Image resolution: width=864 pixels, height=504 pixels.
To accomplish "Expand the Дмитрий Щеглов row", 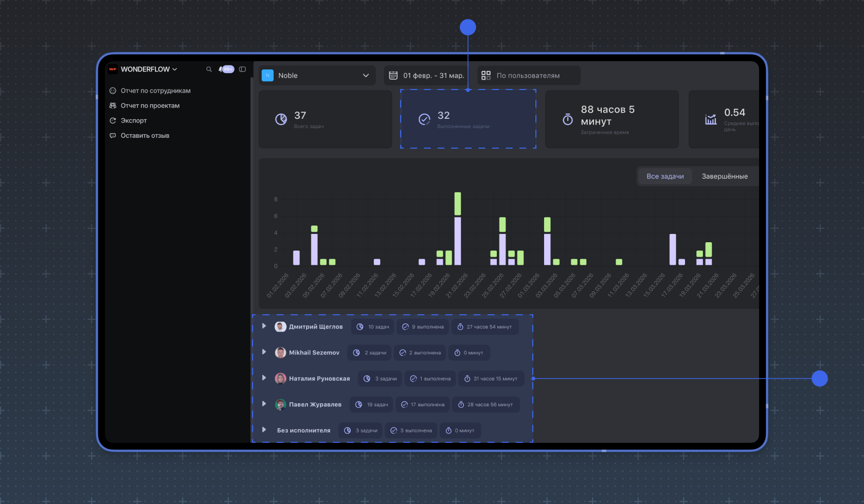I will pyautogui.click(x=264, y=326).
